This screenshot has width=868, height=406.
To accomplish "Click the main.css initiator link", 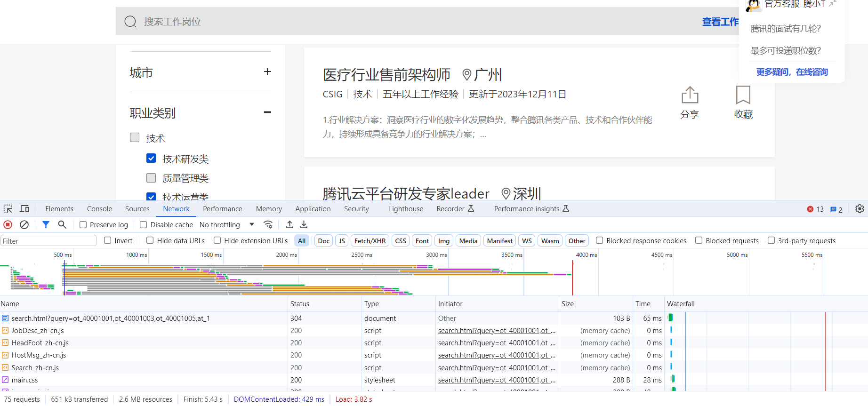I will tap(497, 380).
